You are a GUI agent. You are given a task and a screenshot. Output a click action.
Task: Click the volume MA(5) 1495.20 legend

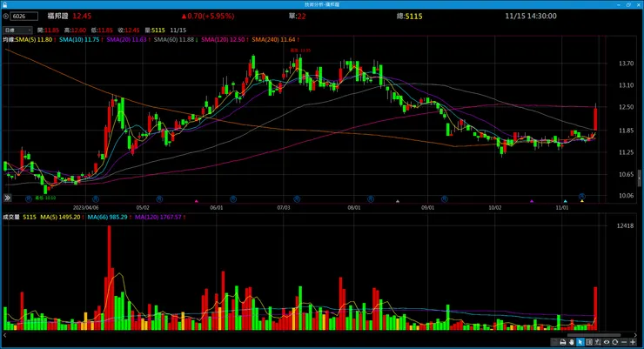[x=62, y=217]
